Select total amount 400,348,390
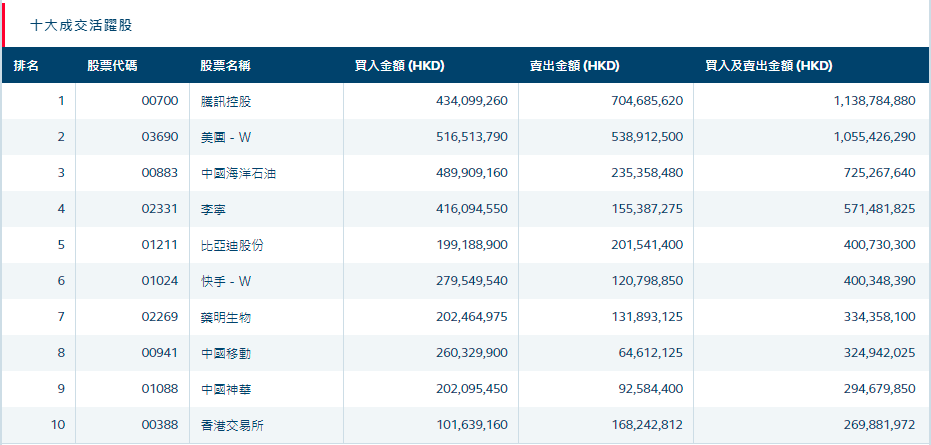This screenshot has width=931, height=445. pos(880,281)
